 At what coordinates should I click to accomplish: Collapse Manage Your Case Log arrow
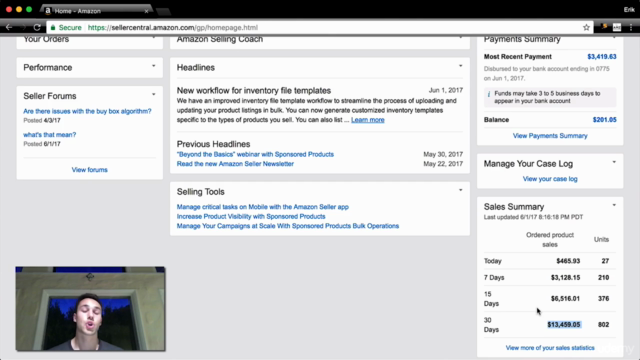614,162
